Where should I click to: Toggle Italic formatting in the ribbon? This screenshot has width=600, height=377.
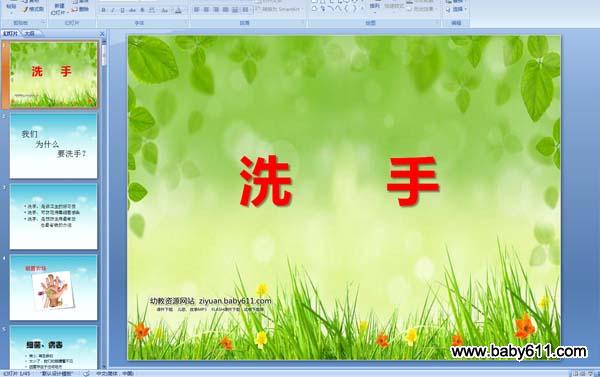click(113, 10)
